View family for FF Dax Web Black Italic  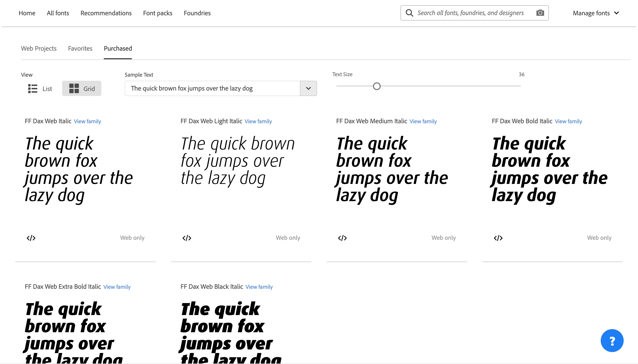point(259,287)
